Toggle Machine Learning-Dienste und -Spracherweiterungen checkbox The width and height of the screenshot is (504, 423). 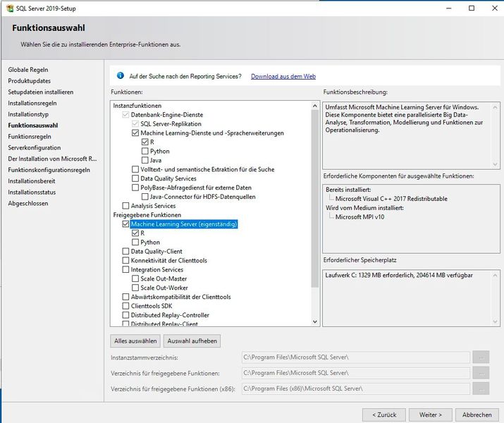click(x=135, y=133)
